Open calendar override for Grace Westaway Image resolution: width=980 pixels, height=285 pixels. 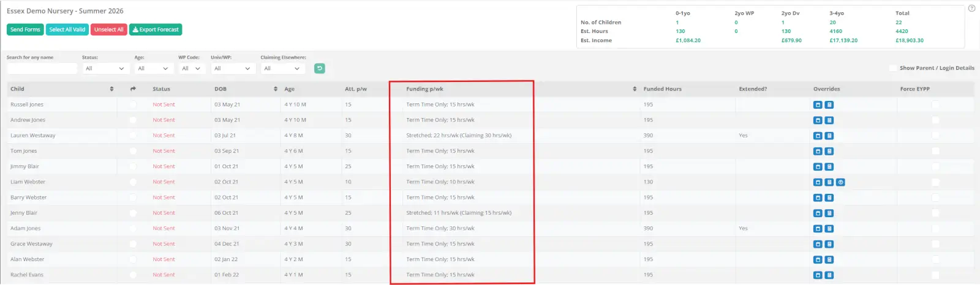point(817,244)
